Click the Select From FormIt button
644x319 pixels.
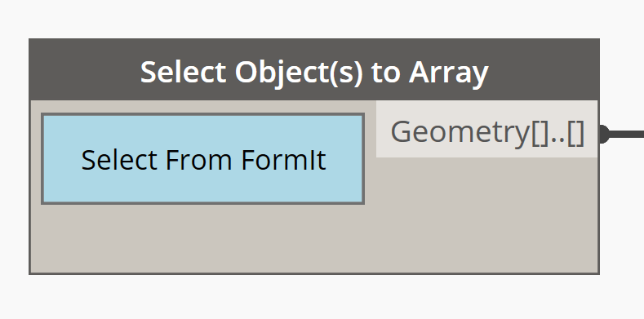point(202,159)
